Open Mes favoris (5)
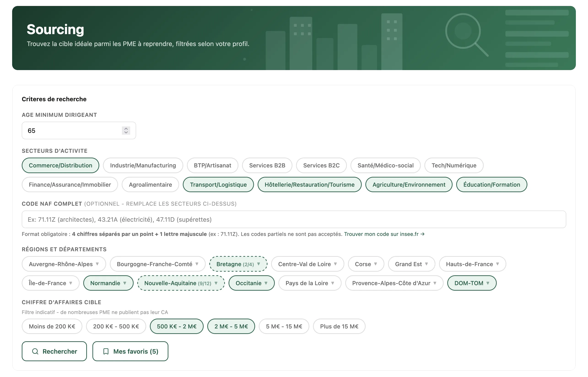Image resolution: width=588 pixels, height=377 pixels. click(x=130, y=351)
